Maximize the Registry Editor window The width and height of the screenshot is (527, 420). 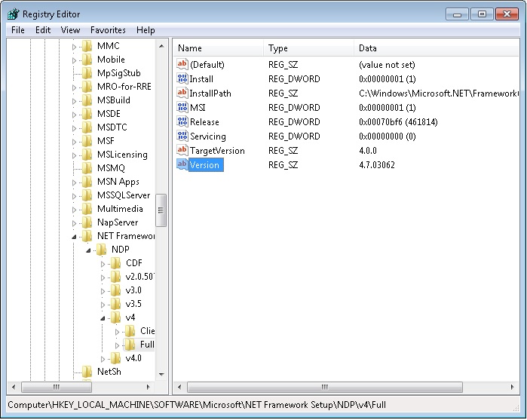tap(482, 14)
